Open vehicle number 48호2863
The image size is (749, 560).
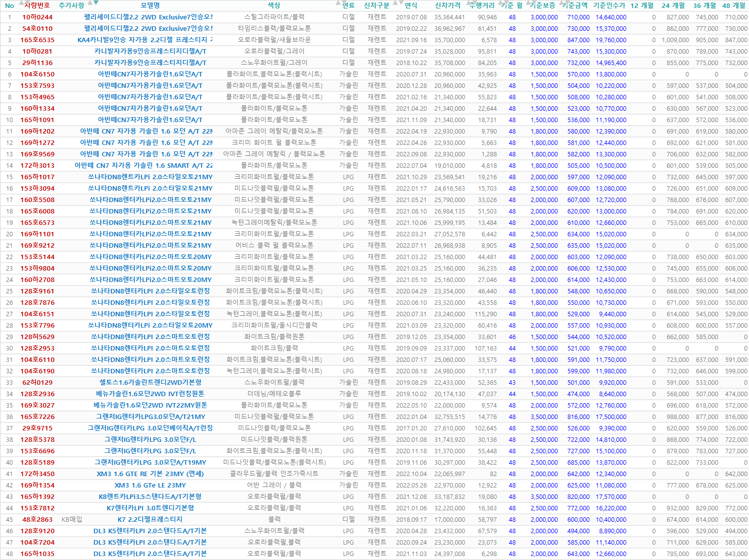(37, 520)
